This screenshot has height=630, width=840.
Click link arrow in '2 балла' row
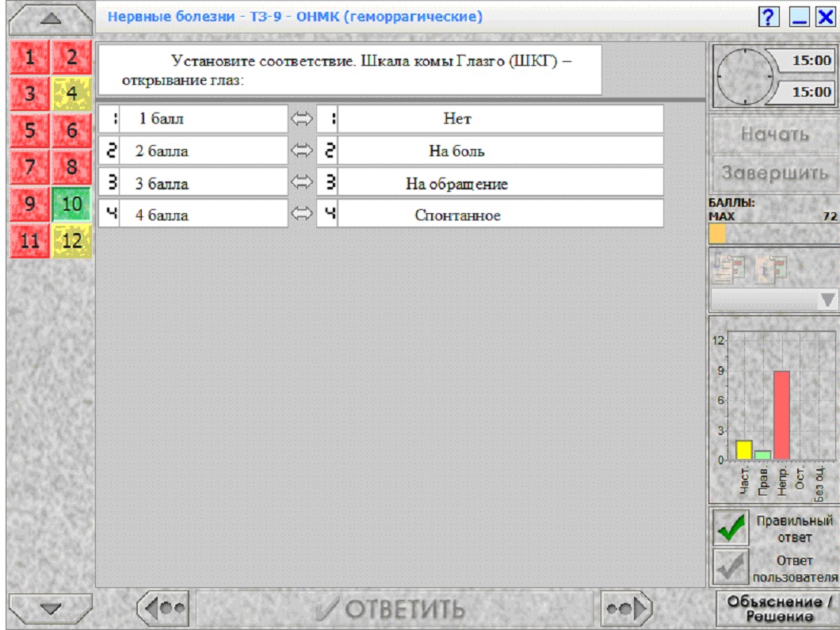click(x=302, y=151)
